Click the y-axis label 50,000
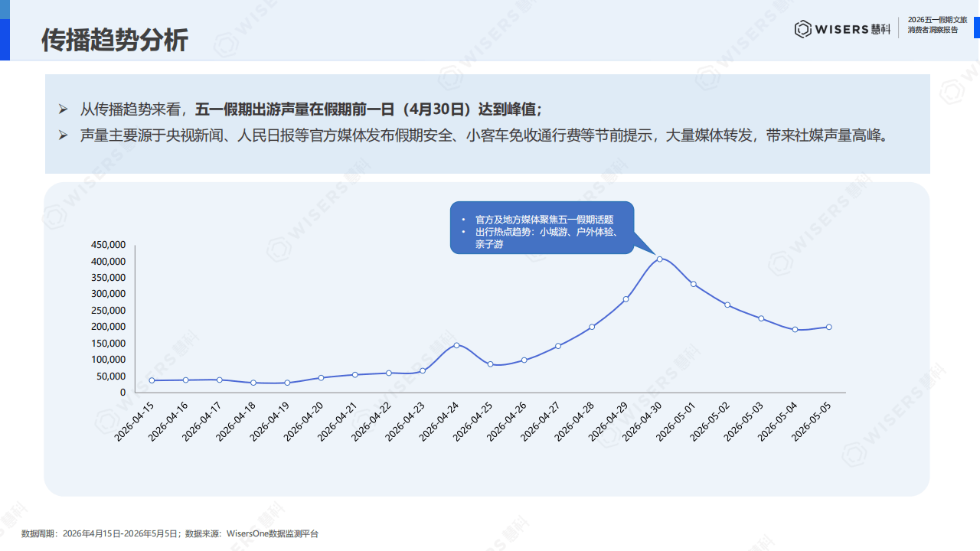 click(110, 376)
